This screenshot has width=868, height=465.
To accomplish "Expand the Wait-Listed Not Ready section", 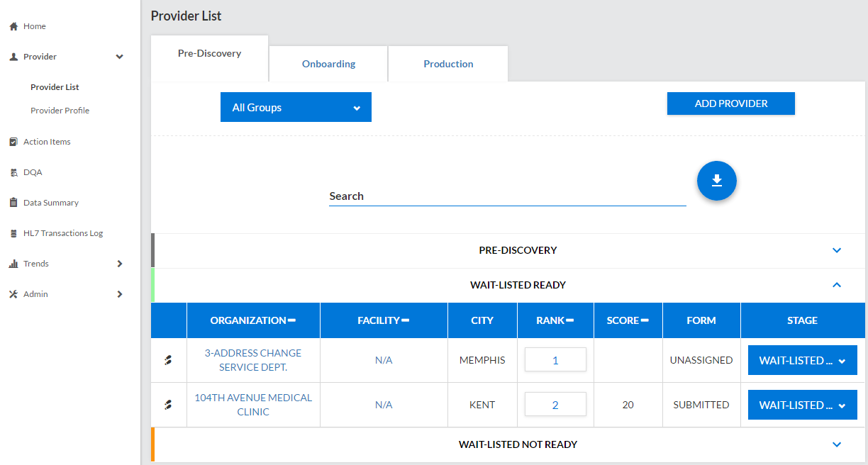I will click(836, 444).
